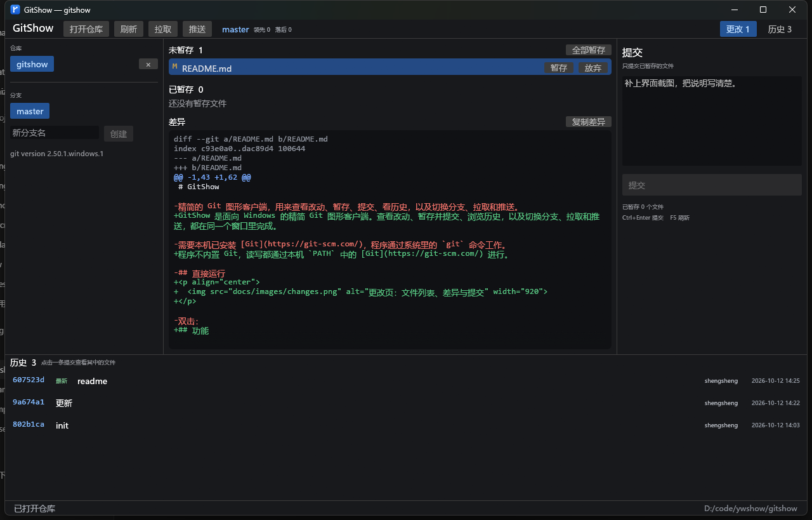
Task: Switch to the 更改 1 tab
Action: click(x=738, y=29)
